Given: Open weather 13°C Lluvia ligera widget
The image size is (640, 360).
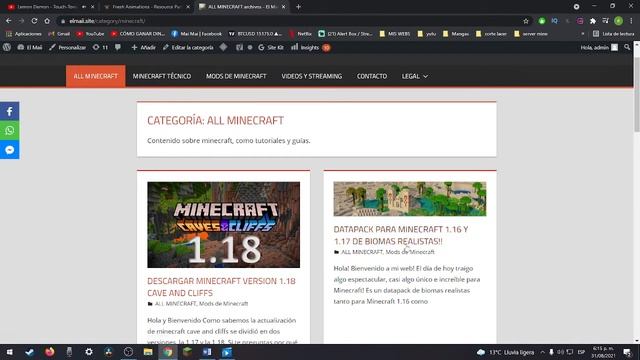Looking at the screenshot, I should 505,352.
